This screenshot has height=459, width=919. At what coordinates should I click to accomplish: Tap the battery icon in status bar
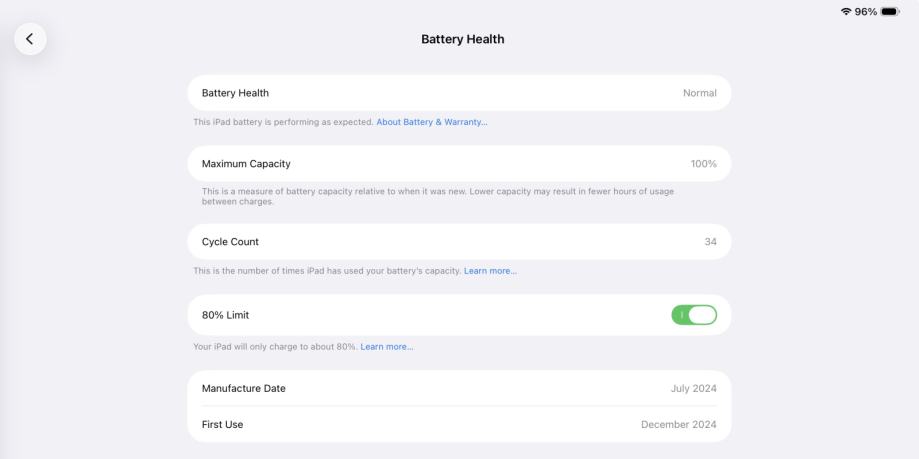[888, 11]
